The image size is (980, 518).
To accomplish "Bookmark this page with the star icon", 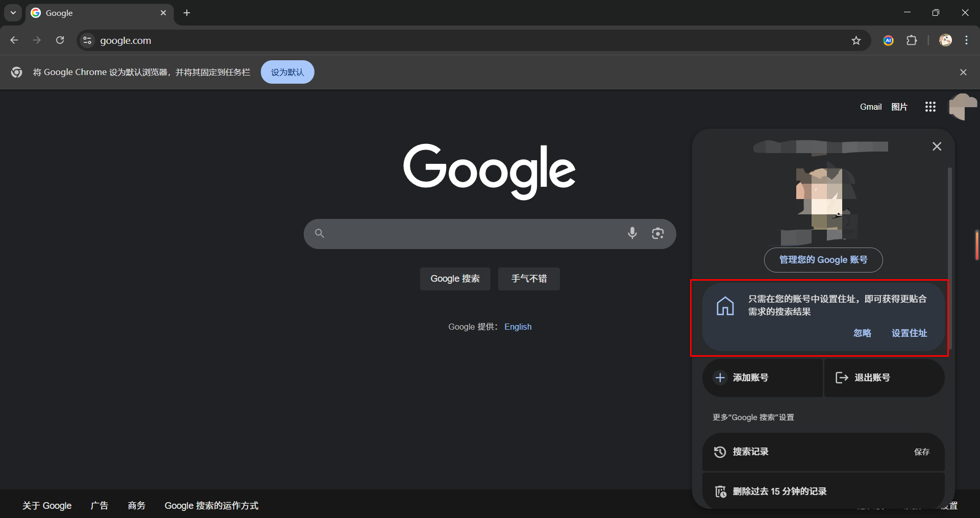I will (x=856, y=40).
